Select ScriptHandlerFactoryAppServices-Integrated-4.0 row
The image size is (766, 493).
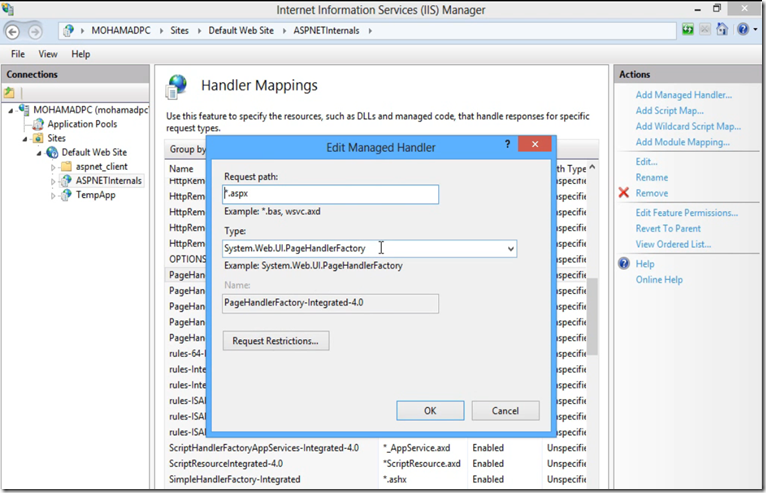tap(377, 448)
